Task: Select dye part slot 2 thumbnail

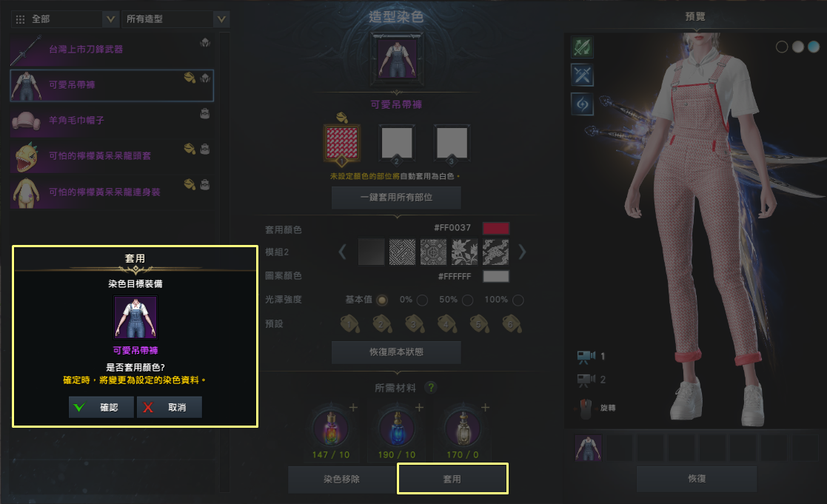Action: pyautogui.click(x=397, y=142)
